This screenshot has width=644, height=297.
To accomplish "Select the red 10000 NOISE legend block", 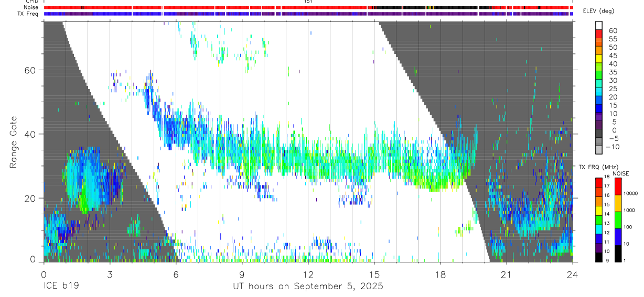I will coord(618,186).
